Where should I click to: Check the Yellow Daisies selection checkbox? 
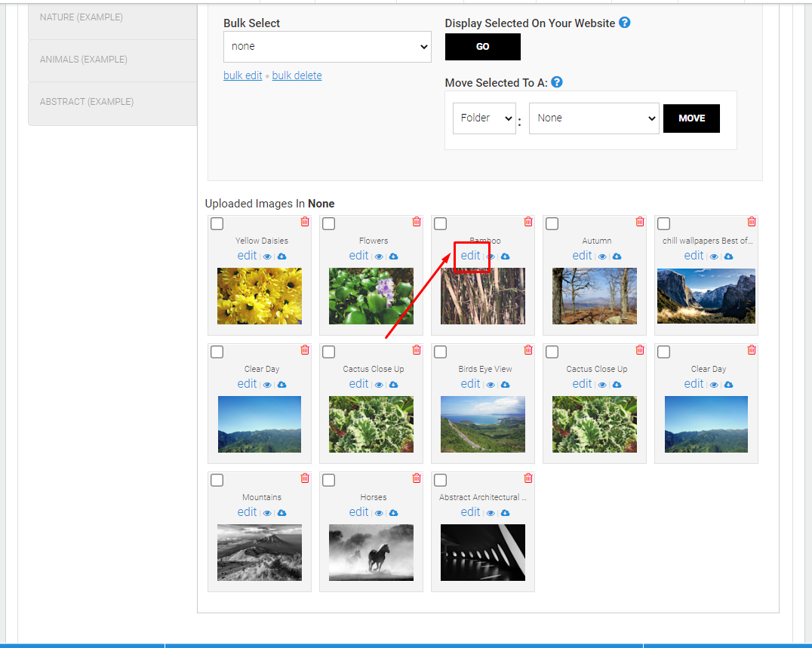(217, 223)
